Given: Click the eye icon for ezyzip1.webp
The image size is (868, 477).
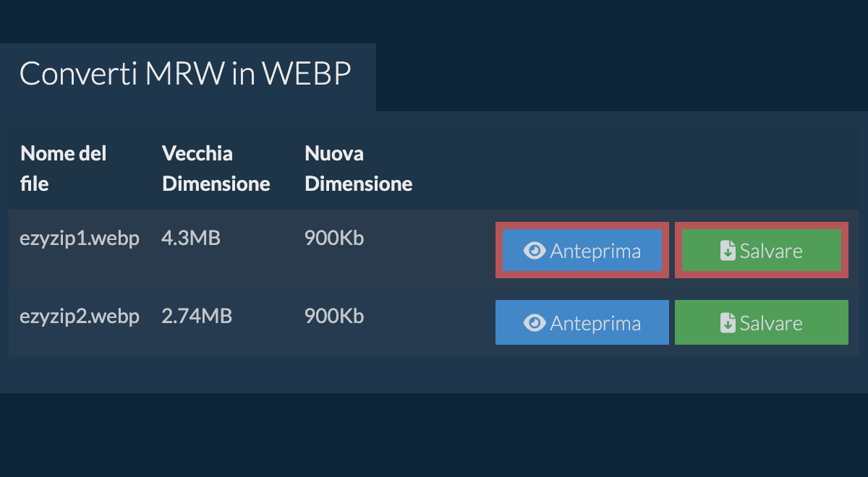Looking at the screenshot, I should (x=534, y=251).
